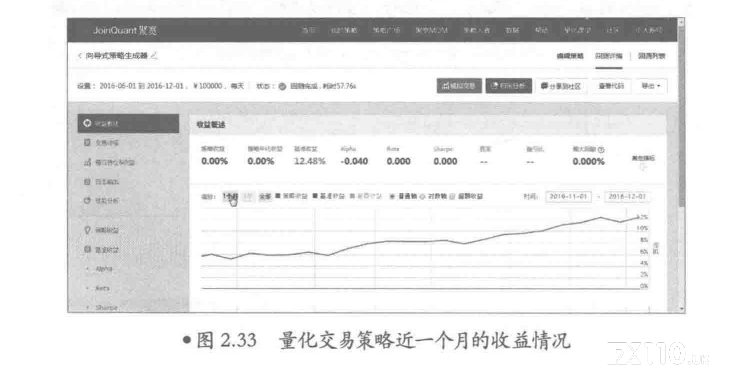Click the 查看代码 button
734x375 pixels.
tap(611, 86)
